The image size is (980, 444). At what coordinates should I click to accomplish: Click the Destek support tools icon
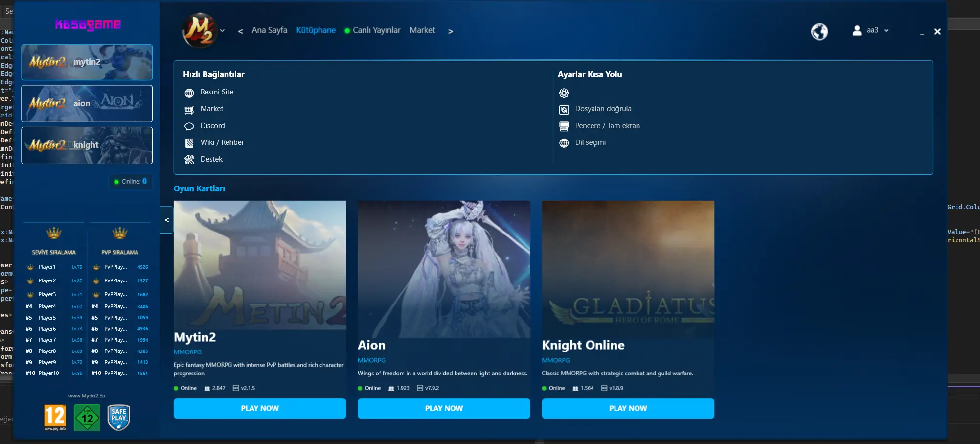click(x=189, y=160)
